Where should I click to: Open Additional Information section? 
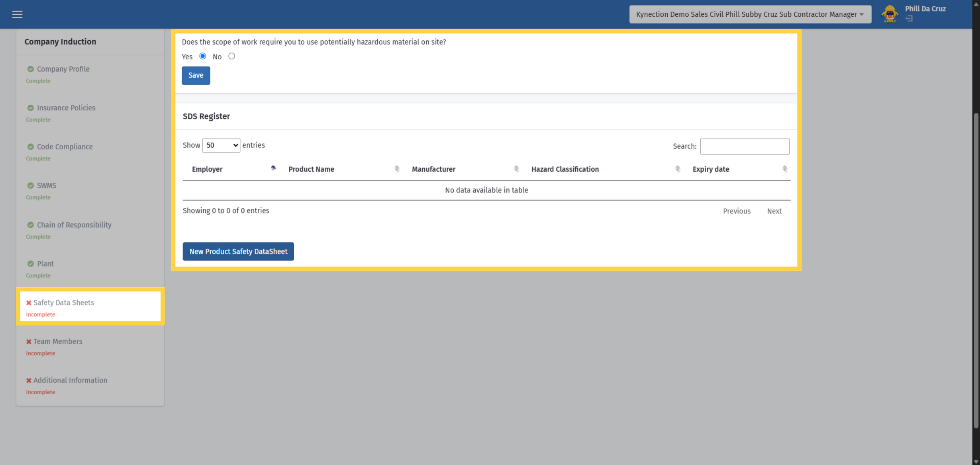pyautogui.click(x=70, y=380)
